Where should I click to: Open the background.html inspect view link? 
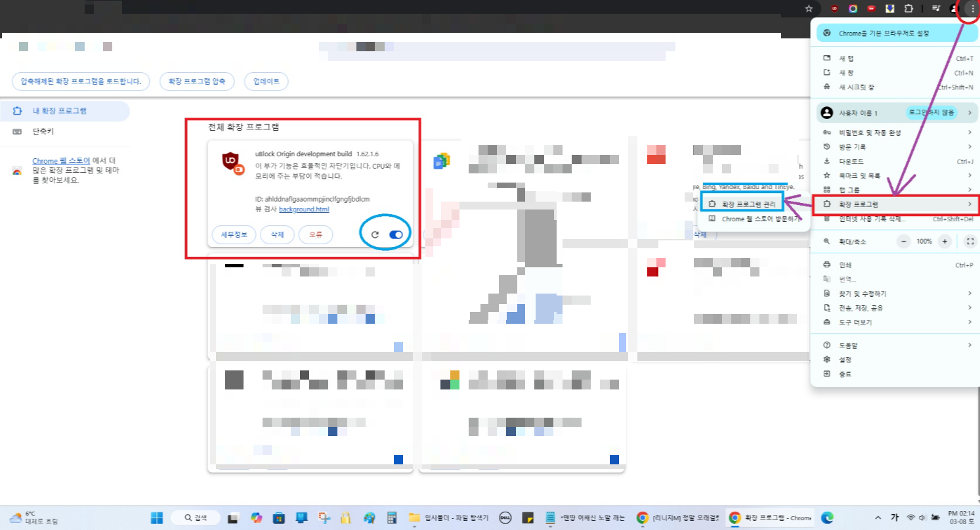(x=304, y=210)
